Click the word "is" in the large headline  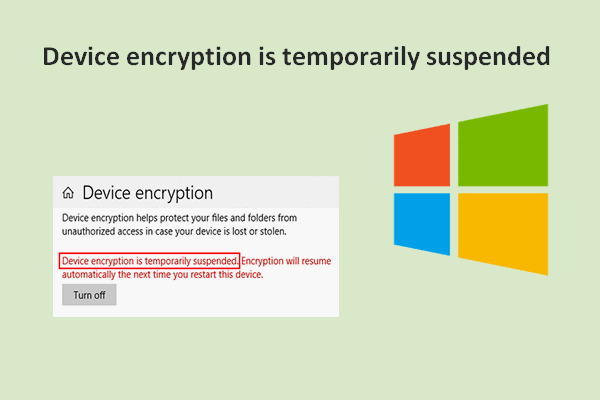[267, 56]
